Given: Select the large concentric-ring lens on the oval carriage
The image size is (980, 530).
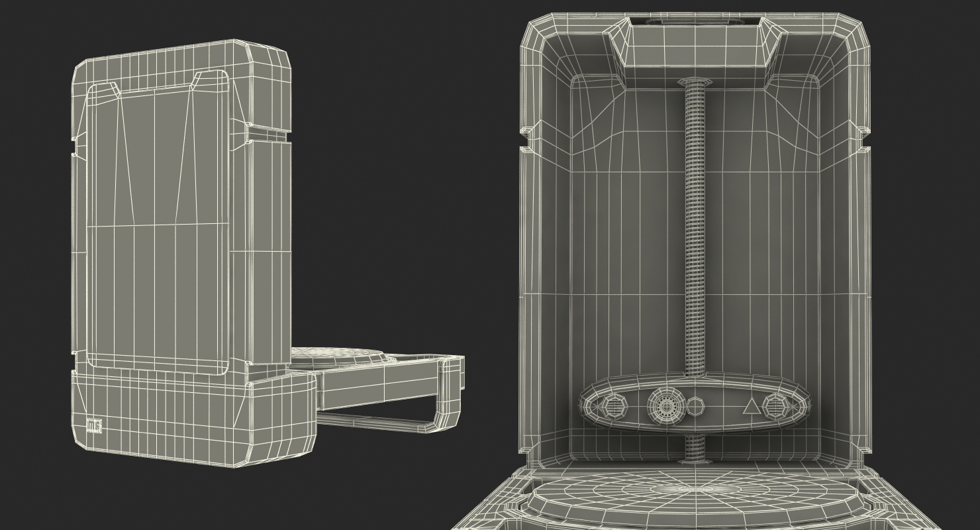Looking at the screenshot, I should [x=665, y=405].
